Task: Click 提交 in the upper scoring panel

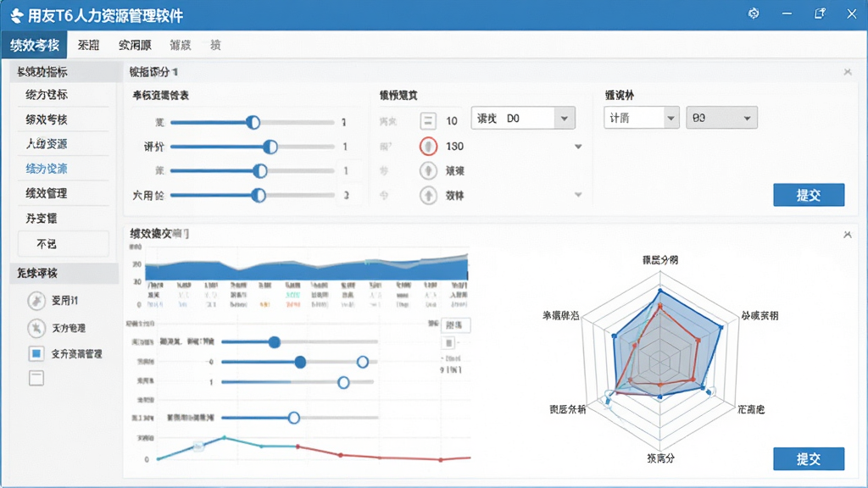Action: [809, 195]
